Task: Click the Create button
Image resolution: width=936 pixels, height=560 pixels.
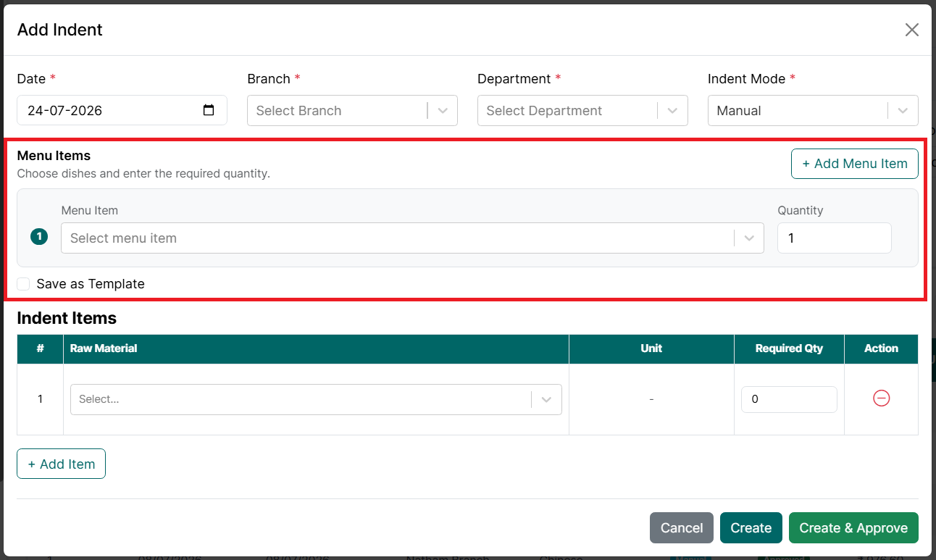Action: [x=751, y=528]
